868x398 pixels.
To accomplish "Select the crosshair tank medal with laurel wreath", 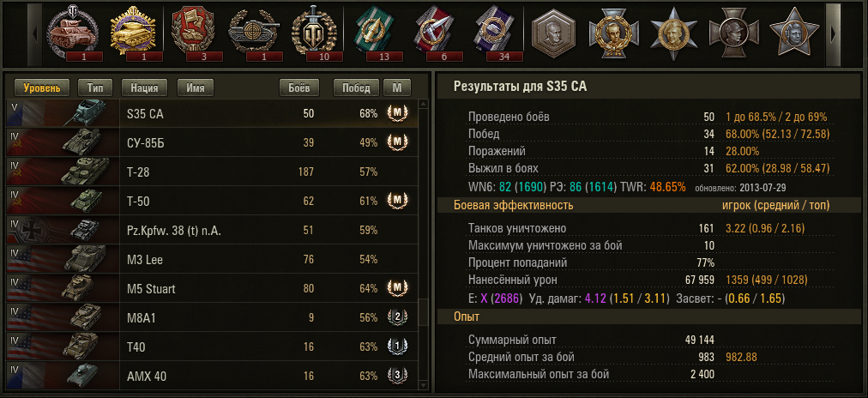I will click(252, 31).
